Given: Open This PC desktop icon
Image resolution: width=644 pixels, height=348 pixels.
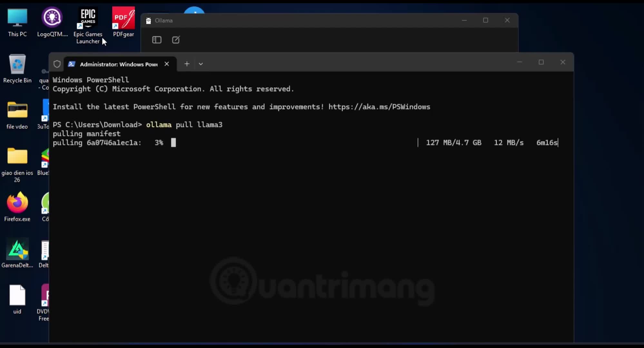Looking at the screenshot, I should [x=17, y=23].
